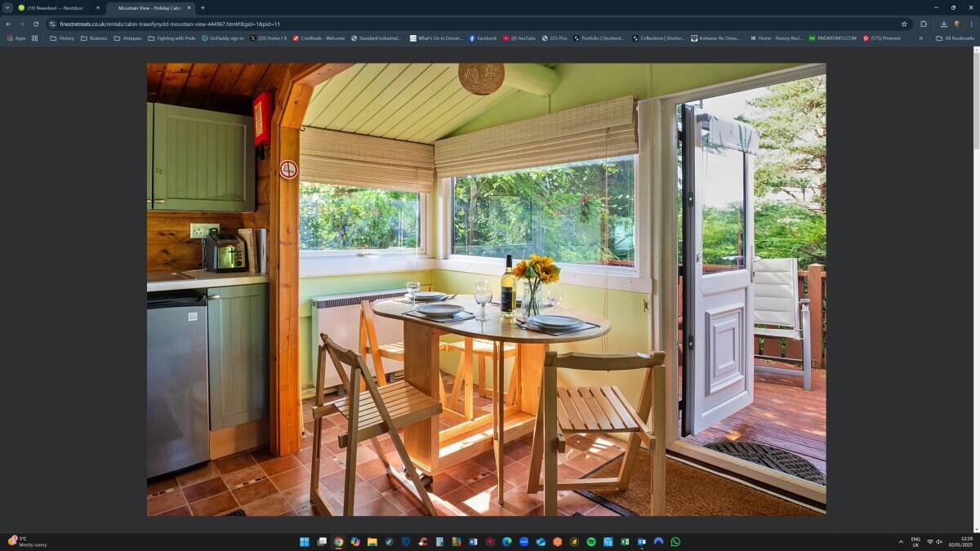This screenshot has height=551, width=980.
Task: Open the What's On in Dorset bookmark
Action: [x=437, y=38]
